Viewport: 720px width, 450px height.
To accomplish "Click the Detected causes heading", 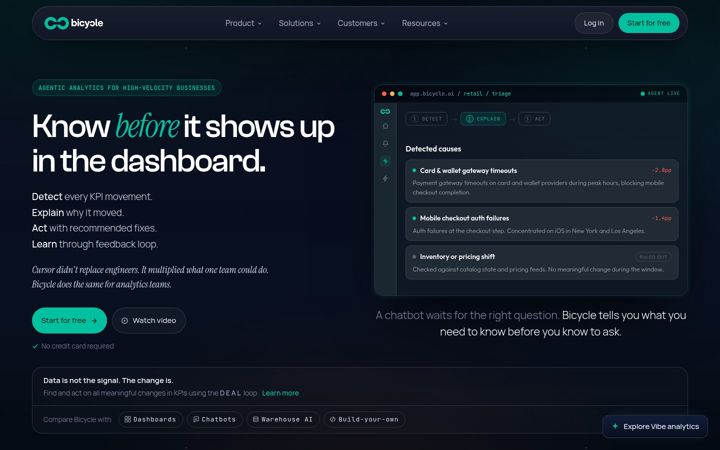I will 433,149.
